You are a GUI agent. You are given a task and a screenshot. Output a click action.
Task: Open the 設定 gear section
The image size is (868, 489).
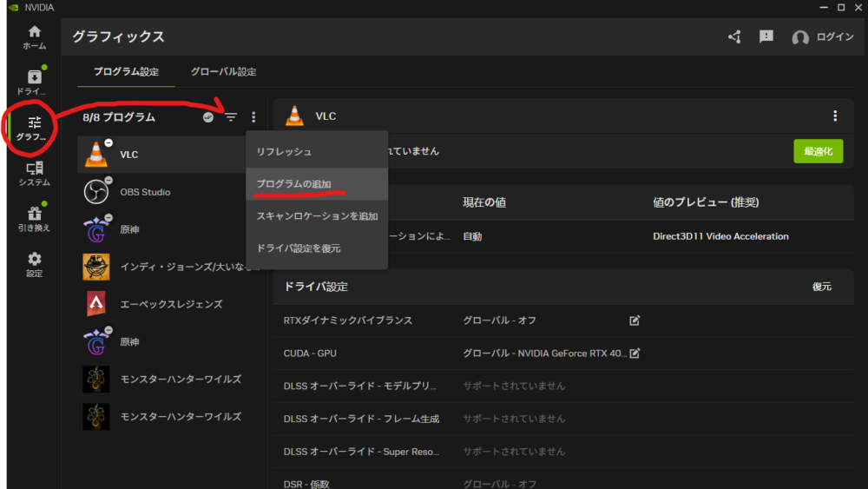click(x=35, y=264)
